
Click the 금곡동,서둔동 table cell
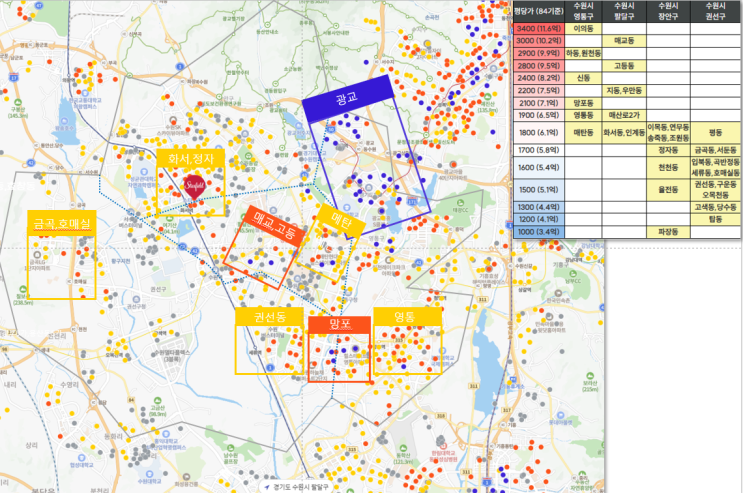coord(716,150)
